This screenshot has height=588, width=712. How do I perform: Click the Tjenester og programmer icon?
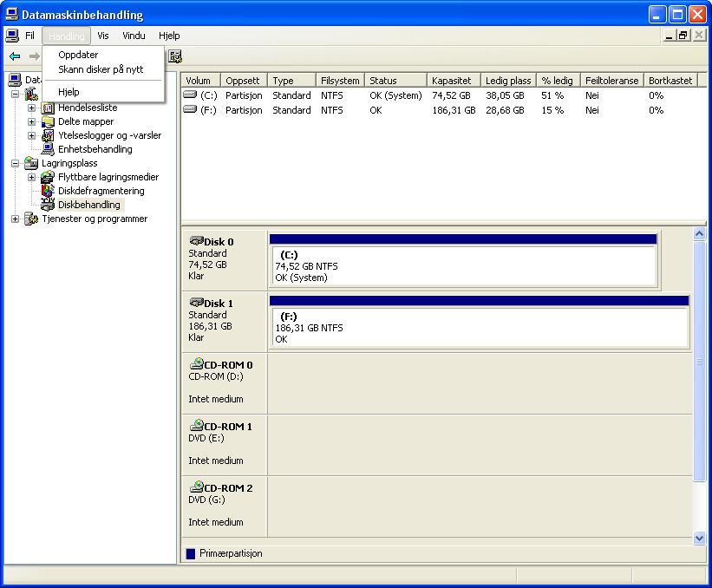(31, 219)
